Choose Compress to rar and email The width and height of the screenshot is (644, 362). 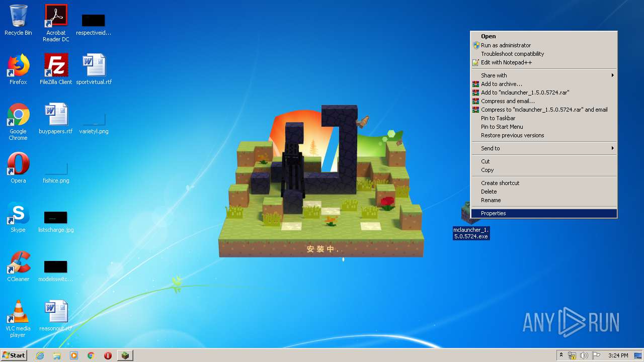543,110
